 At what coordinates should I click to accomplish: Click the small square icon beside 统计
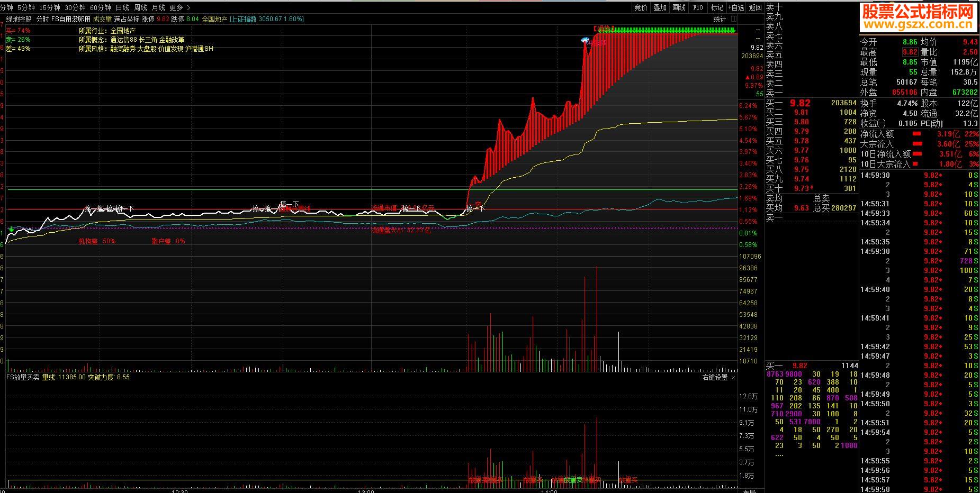(x=733, y=19)
